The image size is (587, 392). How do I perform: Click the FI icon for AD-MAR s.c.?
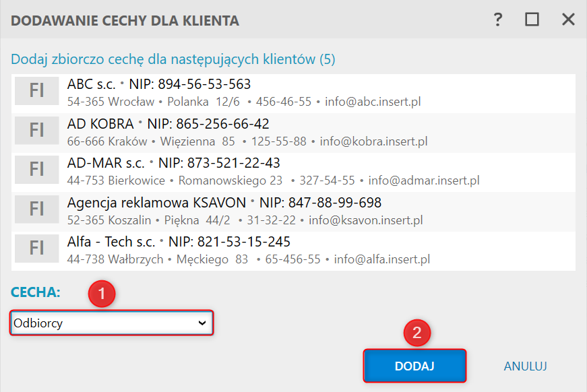point(37,170)
